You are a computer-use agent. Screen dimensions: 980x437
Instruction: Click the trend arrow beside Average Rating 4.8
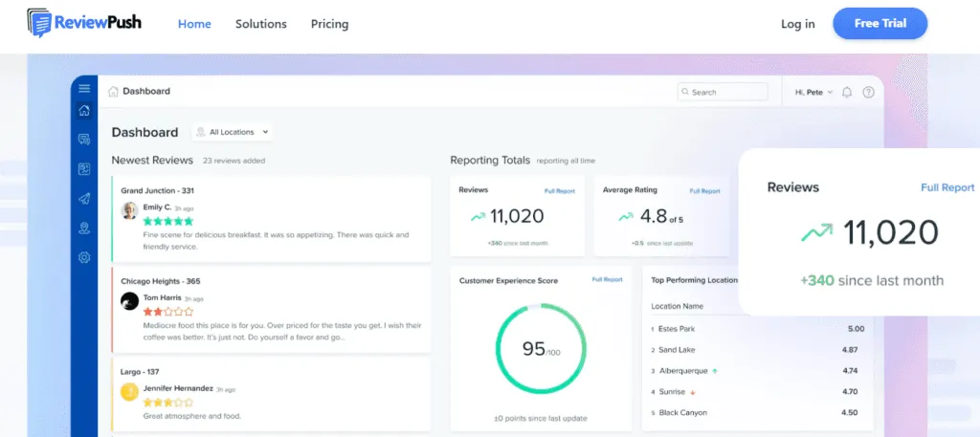pyautogui.click(x=626, y=217)
